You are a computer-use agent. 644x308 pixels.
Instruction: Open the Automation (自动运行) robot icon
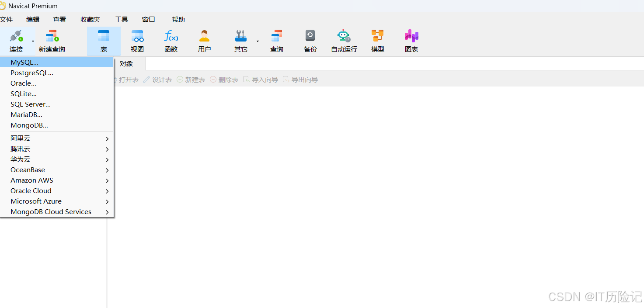[344, 36]
